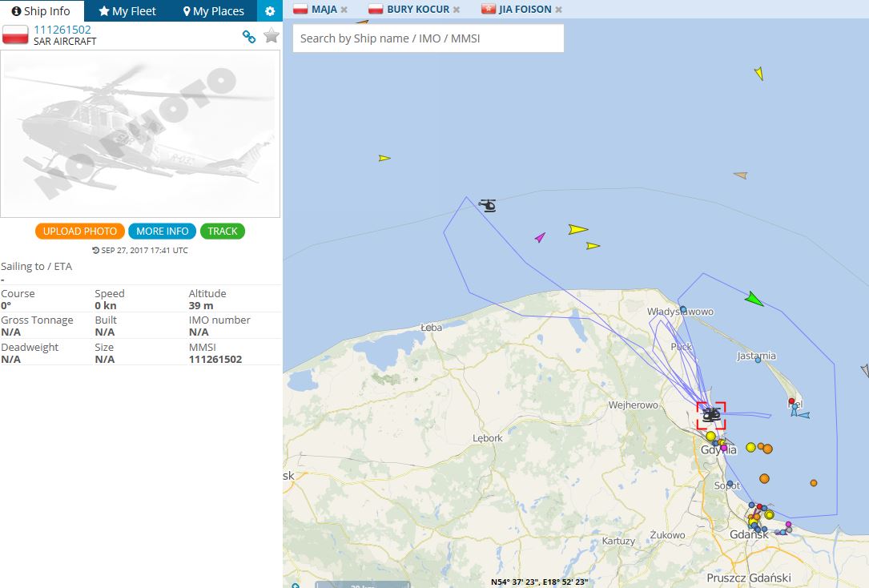Click the More Info button

[162, 231]
